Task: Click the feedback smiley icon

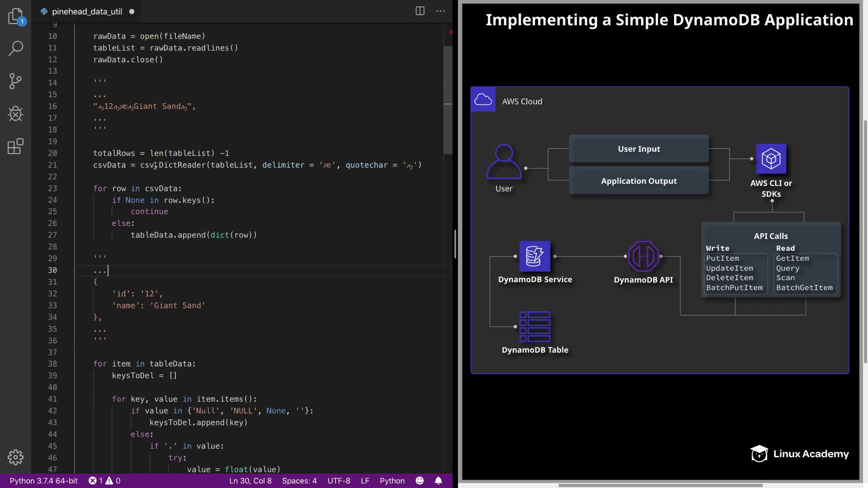Action: [x=420, y=481]
